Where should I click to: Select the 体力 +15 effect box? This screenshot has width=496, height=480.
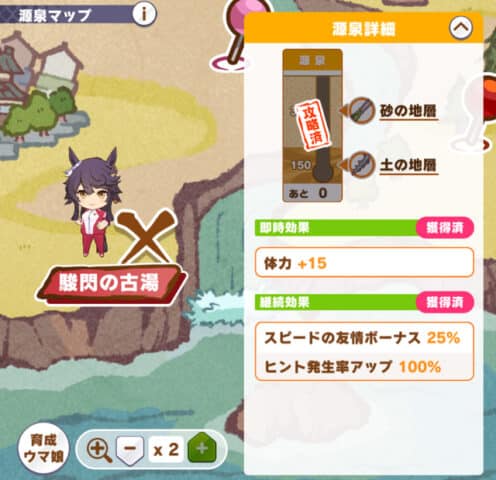coord(364,263)
